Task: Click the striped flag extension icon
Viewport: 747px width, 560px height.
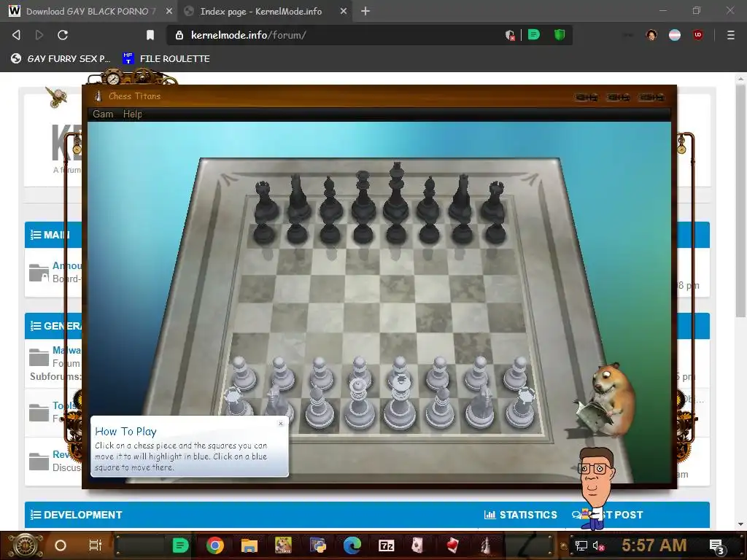Action: [675, 35]
